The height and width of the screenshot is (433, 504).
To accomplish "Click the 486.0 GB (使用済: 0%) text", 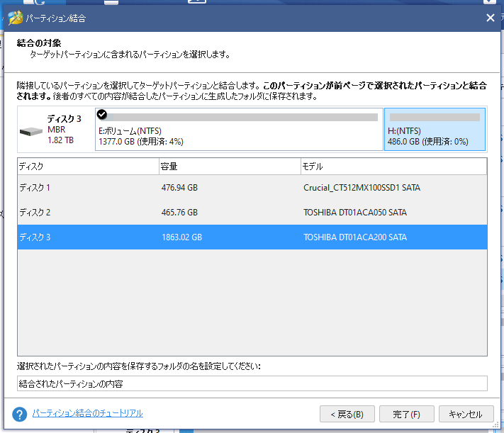I will [427, 142].
